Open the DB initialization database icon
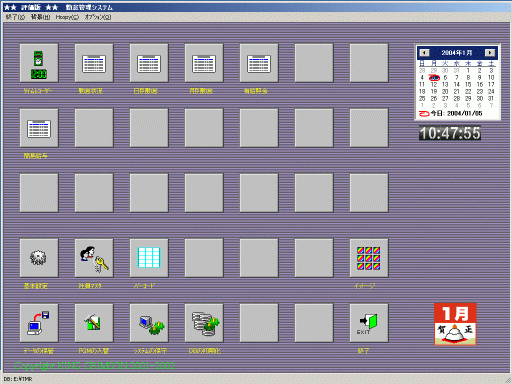Image resolution: width=512 pixels, height=384 pixels. (204, 323)
